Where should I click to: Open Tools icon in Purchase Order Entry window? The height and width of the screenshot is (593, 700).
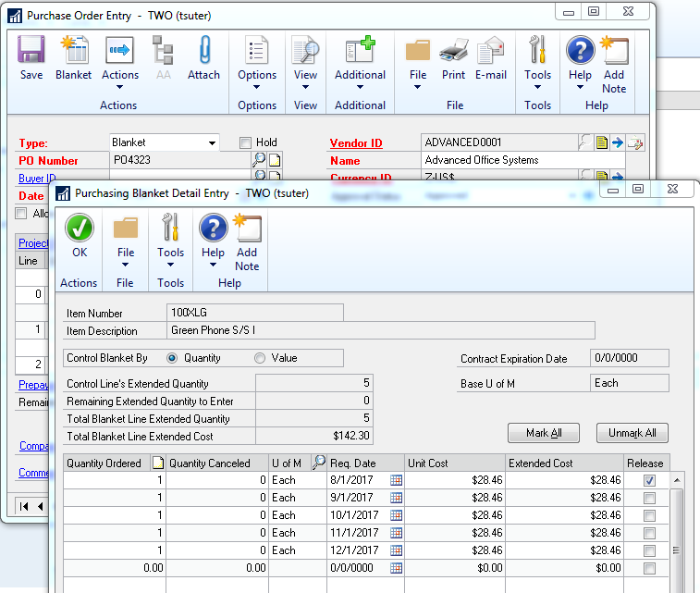tap(537, 50)
